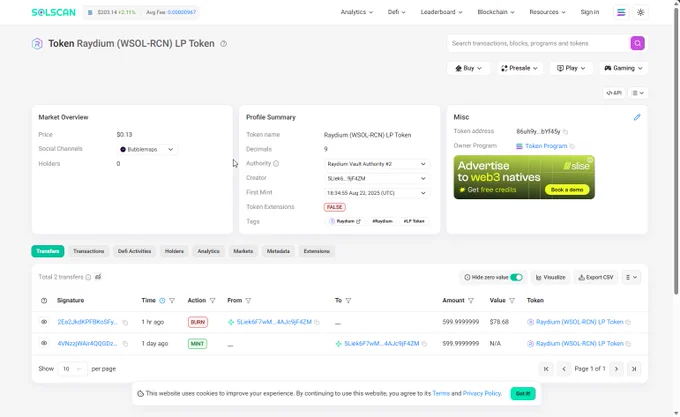Expand the Defi menu
The width and height of the screenshot is (680, 417).
point(396,12)
